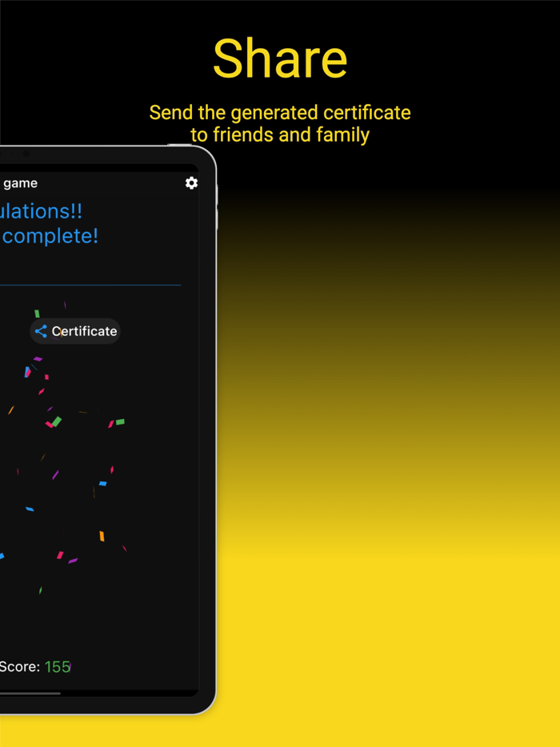This screenshot has height=747, width=560.
Task: Tap the Certificate share button
Action: click(x=75, y=331)
